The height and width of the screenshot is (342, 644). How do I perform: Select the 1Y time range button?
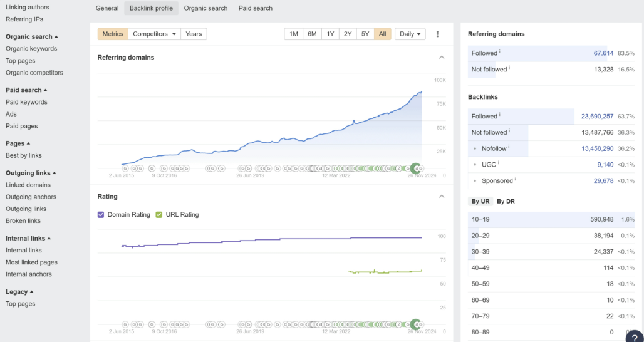click(x=330, y=34)
